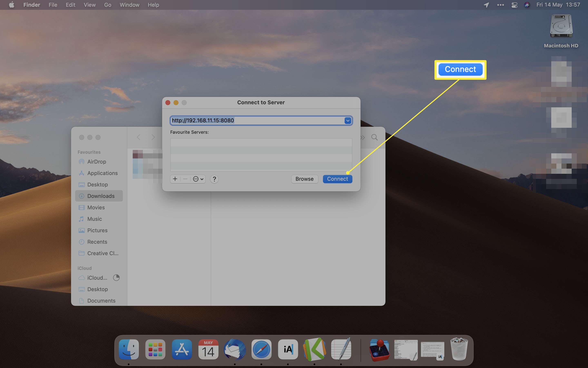The width and height of the screenshot is (588, 368).
Task: Minimize the Connect to Server dialog
Action: (176, 102)
